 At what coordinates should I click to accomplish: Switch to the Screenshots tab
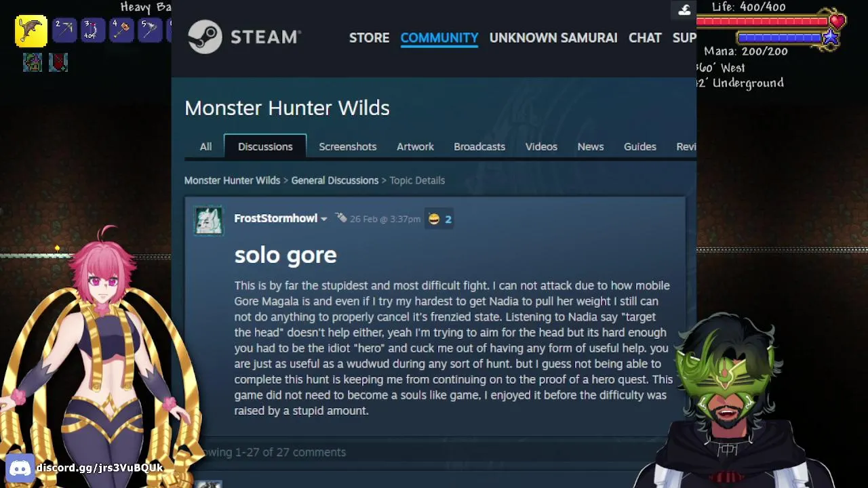pos(348,146)
